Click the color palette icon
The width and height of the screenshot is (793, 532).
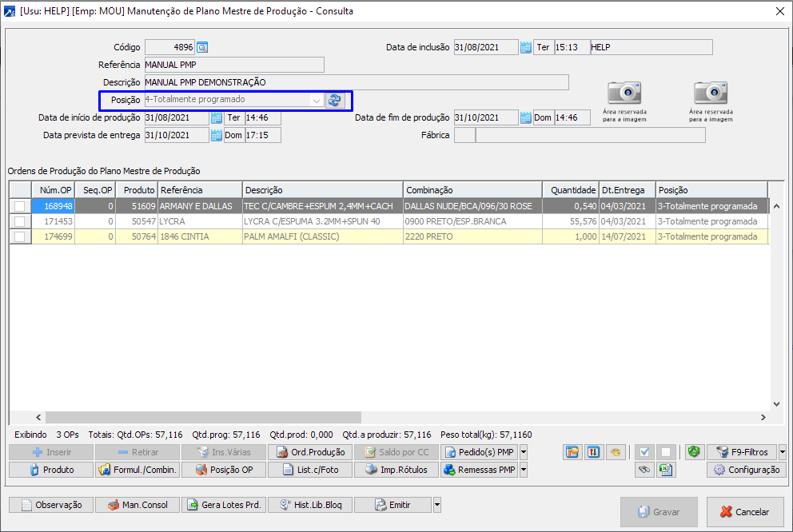pos(616,452)
